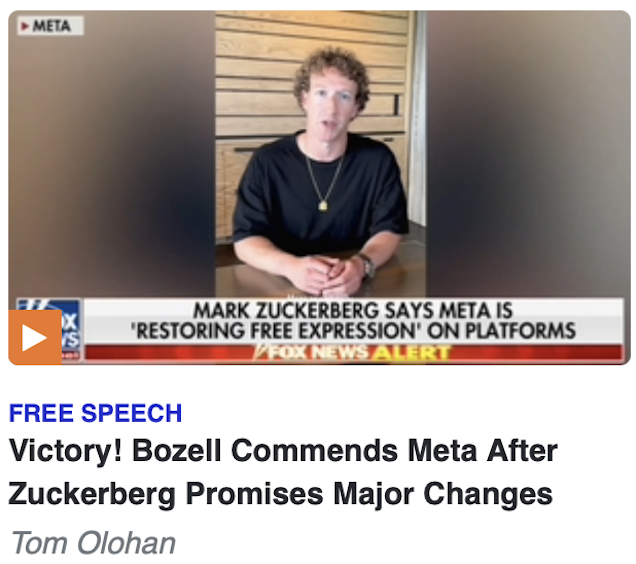Click the word 'Victory!' in the headline
The height and width of the screenshot is (564, 636).
66,451
